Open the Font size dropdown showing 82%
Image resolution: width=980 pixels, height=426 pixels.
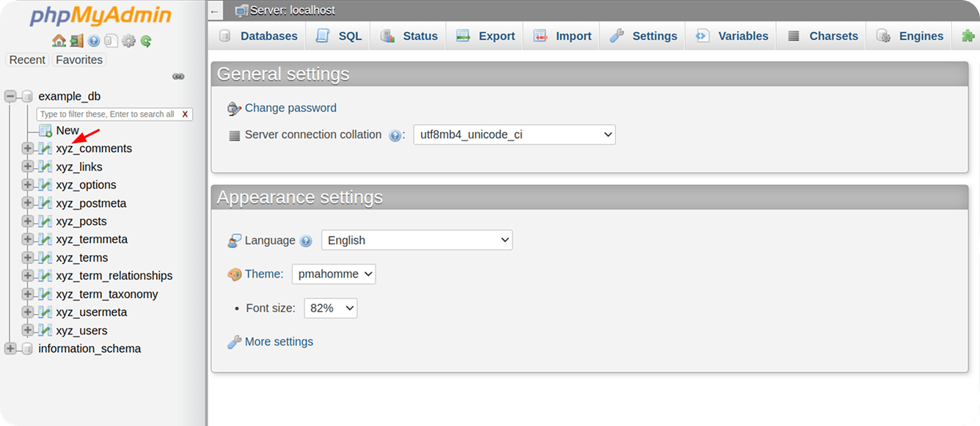click(331, 309)
